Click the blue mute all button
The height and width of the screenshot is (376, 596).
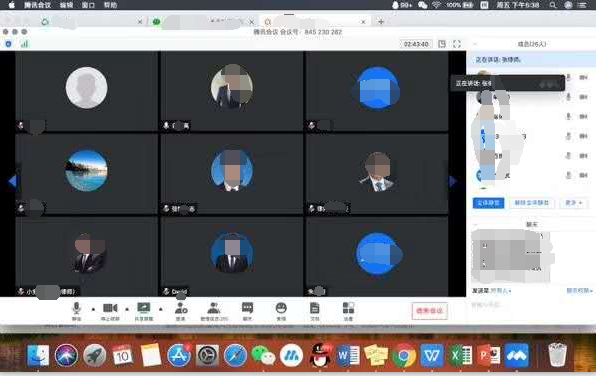(x=488, y=203)
